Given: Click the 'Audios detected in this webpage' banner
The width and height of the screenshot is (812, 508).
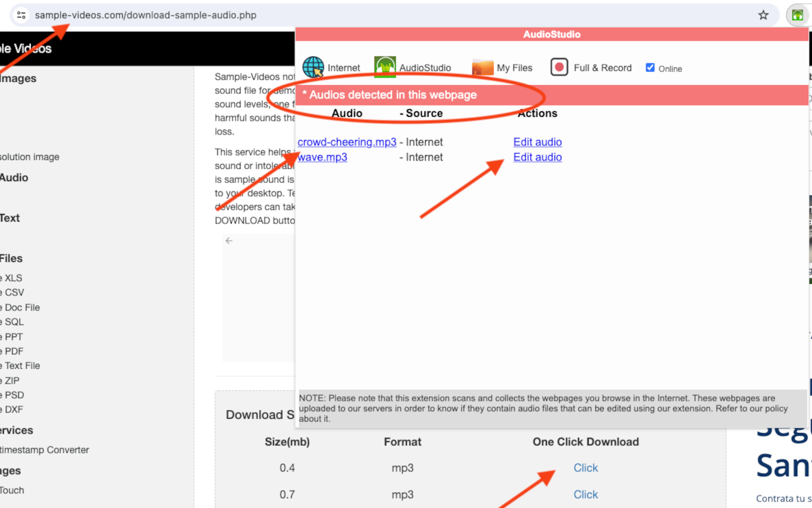Looking at the screenshot, I should point(552,95).
